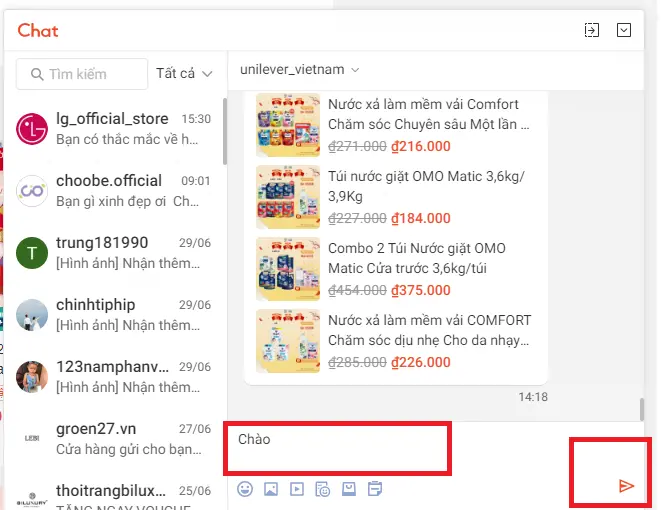Click thoitrangbilux avatar logo
The image size is (670, 510).
click(32, 500)
